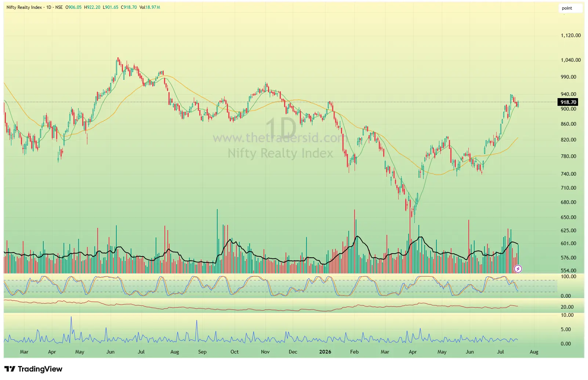Click the Nov label on time axis

(265, 352)
